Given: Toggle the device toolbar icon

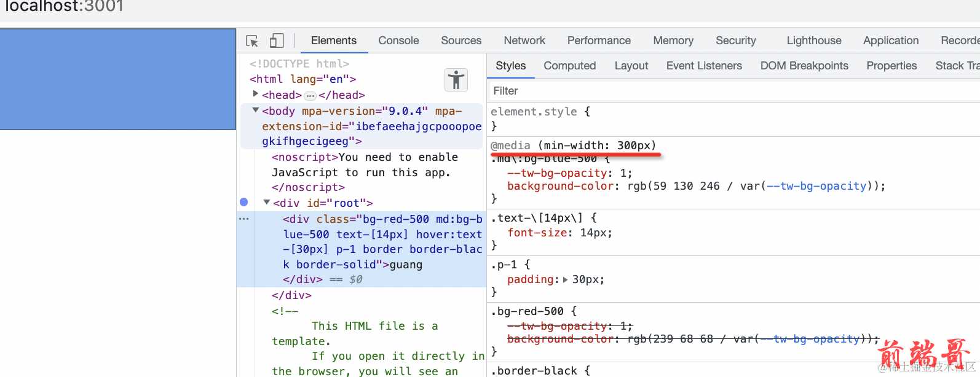Looking at the screenshot, I should [x=277, y=41].
